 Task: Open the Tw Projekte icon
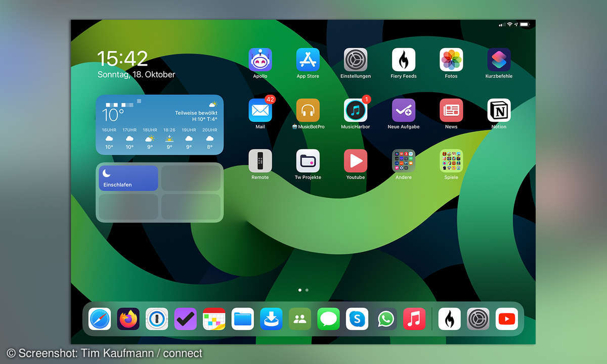coord(308,161)
